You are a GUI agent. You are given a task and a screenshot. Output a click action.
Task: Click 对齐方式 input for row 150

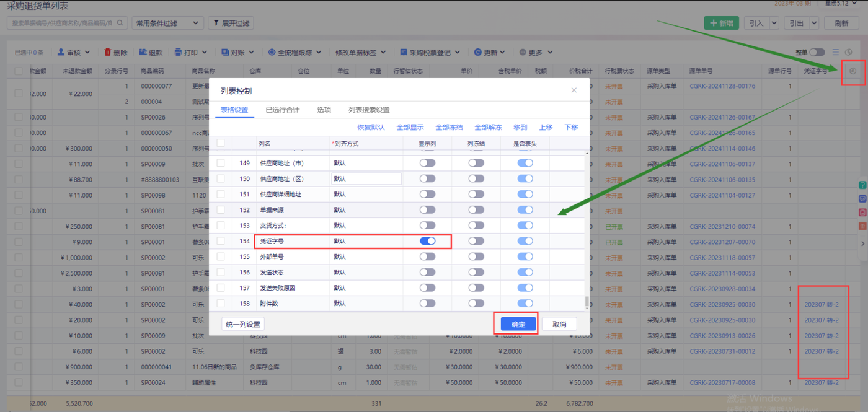pyautogui.click(x=366, y=178)
